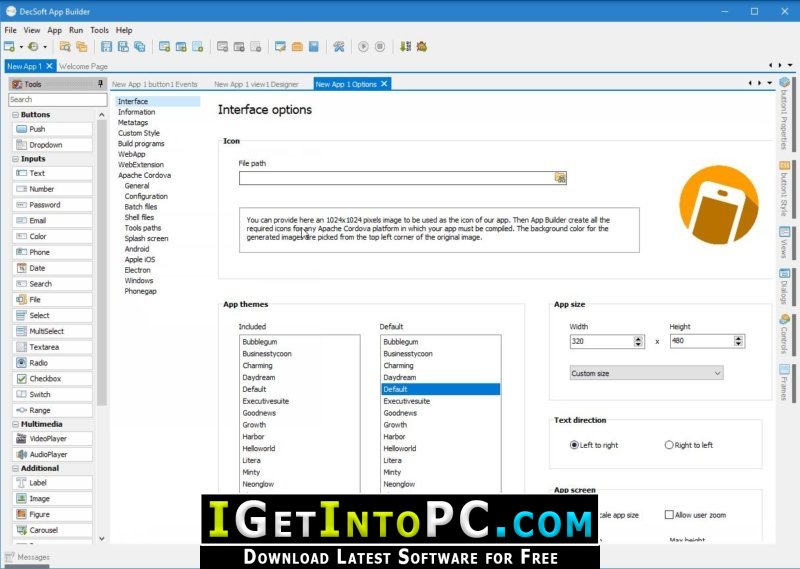This screenshot has height=569, width=800.
Task: Open the dropdown arrow beside the Reopen icon
Action: 45,47
